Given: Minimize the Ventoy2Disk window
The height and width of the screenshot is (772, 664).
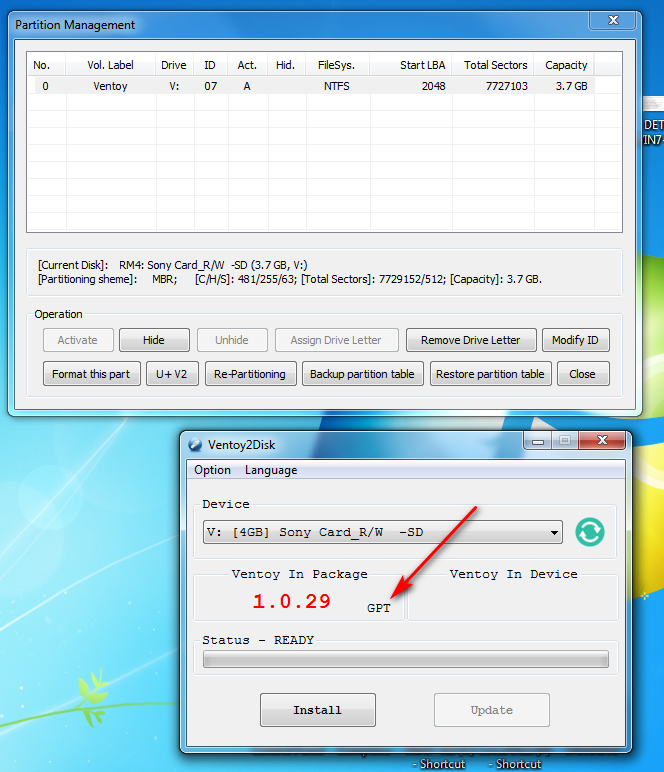Looking at the screenshot, I should tap(538, 441).
